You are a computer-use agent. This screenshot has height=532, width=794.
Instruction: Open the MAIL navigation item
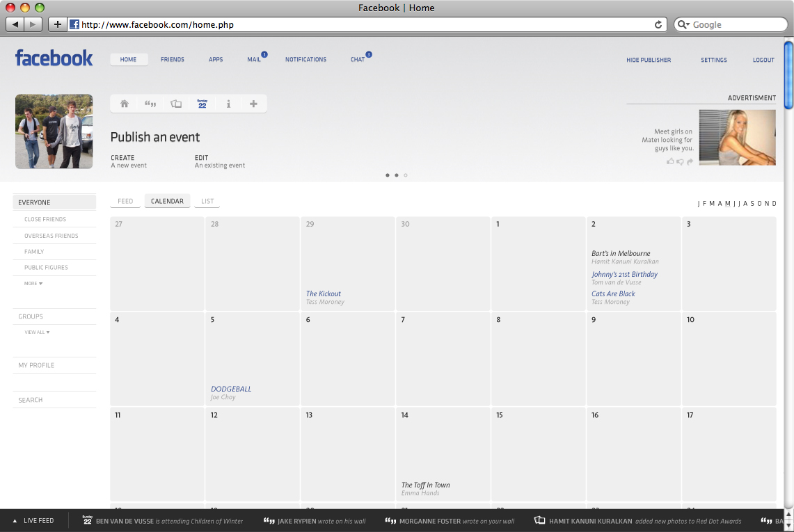point(254,59)
